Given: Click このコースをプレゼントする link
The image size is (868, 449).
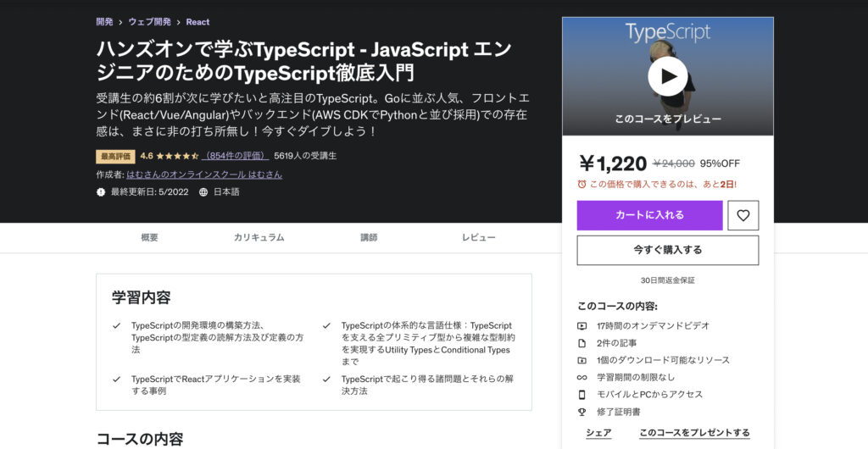Looking at the screenshot, I should point(694,432).
